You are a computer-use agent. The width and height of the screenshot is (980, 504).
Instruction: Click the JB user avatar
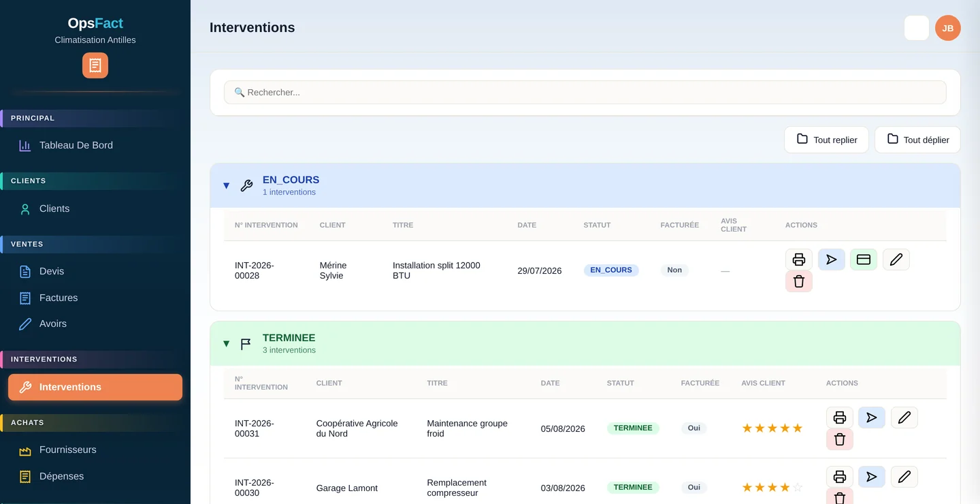[948, 28]
